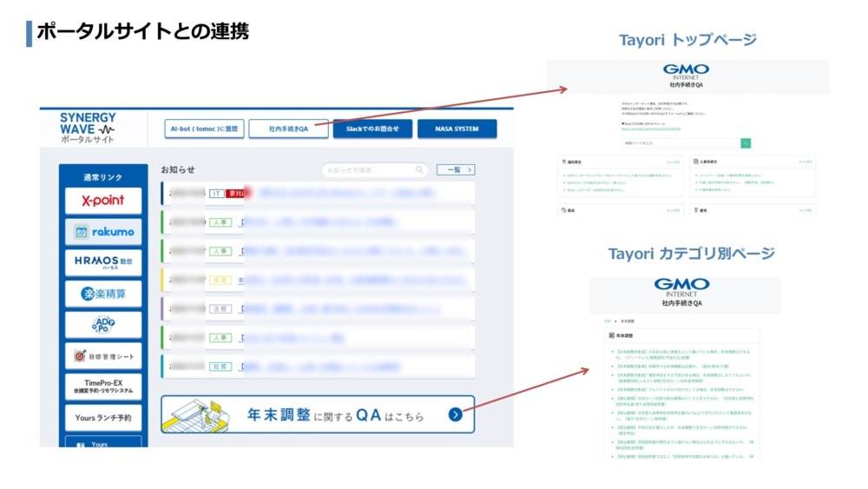Click the red 要対応 tag
Screen dimensions: 868x489
coord(236,194)
